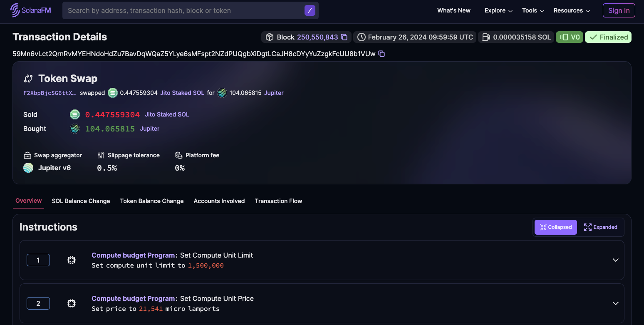644x325 pixels.
Task: Open block 250,550,843 link
Action: pyautogui.click(x=317, y=37)
